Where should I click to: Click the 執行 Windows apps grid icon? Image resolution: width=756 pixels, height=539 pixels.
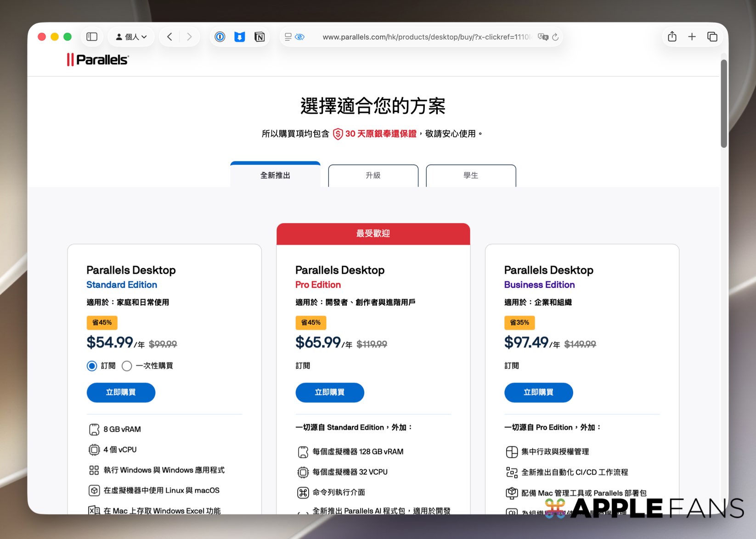94,470
